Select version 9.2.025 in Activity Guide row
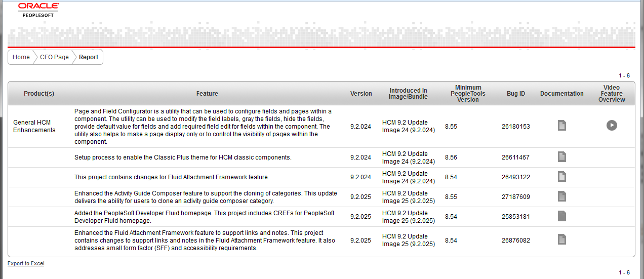Image resolution: width=644 pixels, height=279 pixels. [361, 197]
